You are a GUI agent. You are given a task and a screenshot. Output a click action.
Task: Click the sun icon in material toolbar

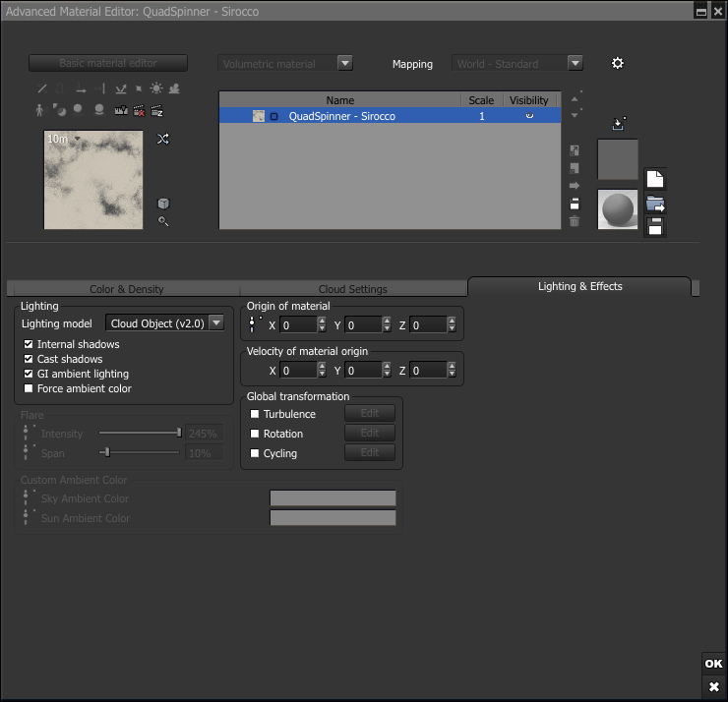coord(156,88)
